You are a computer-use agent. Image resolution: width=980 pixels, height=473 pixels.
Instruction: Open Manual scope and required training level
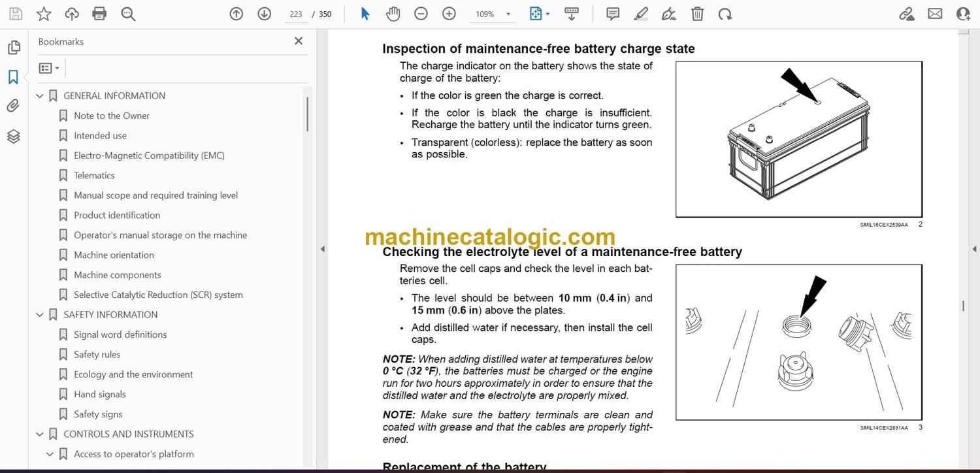coord(155,195)
